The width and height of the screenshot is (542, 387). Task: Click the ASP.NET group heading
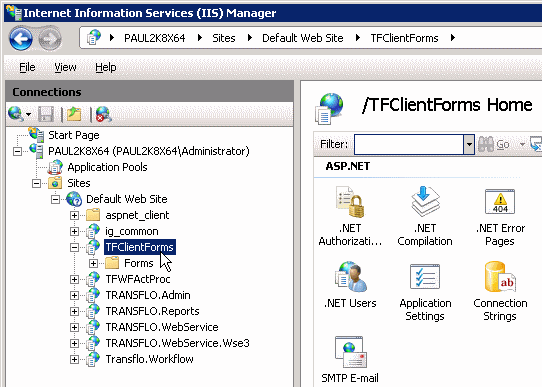[x=347, y=166]
